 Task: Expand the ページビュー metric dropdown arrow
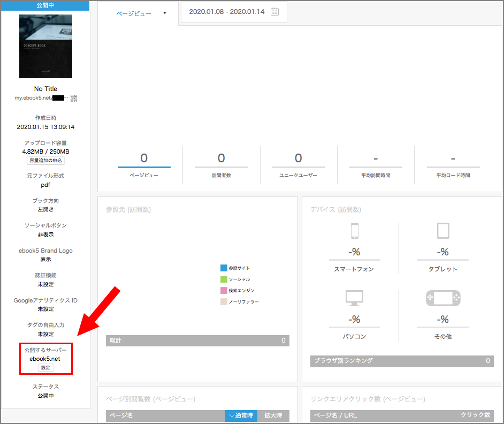165,13
